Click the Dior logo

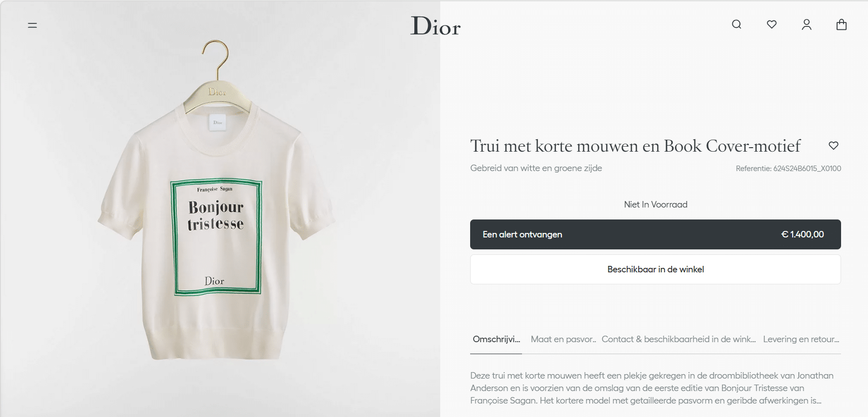[435, 26]
